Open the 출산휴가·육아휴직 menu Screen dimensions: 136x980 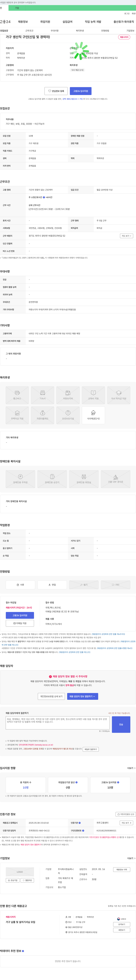(124, 22)
